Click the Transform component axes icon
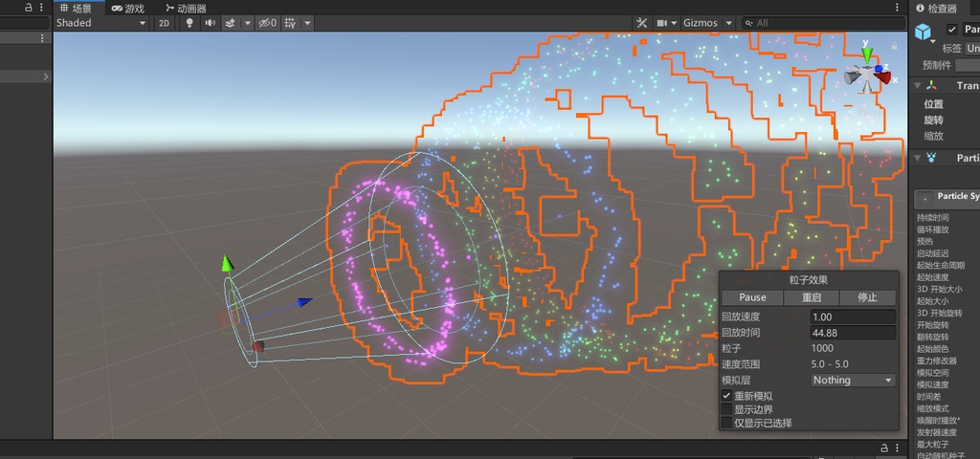 931,85
